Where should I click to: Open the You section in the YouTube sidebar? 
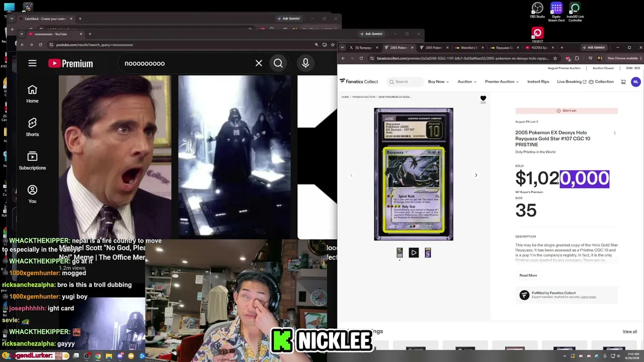32,194
